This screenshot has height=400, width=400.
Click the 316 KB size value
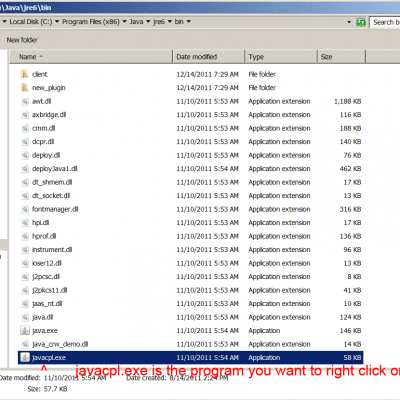(x=350, y=209)
